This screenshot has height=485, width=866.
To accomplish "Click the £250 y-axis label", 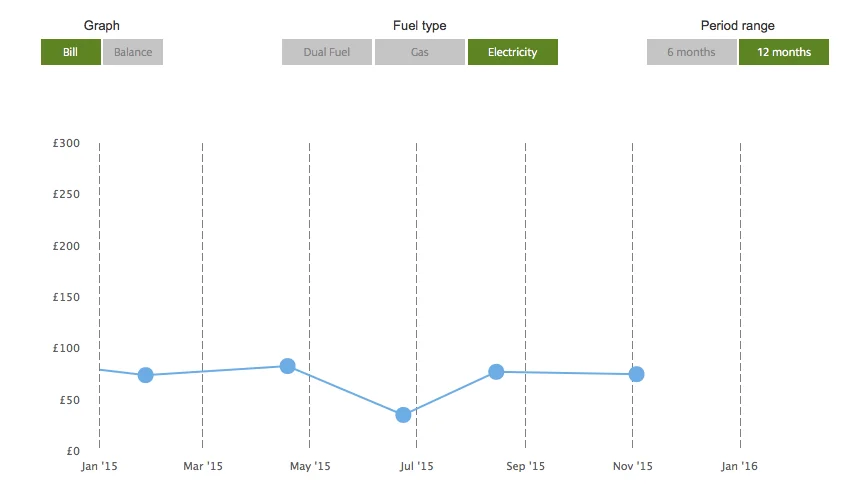I will point(66,194).
